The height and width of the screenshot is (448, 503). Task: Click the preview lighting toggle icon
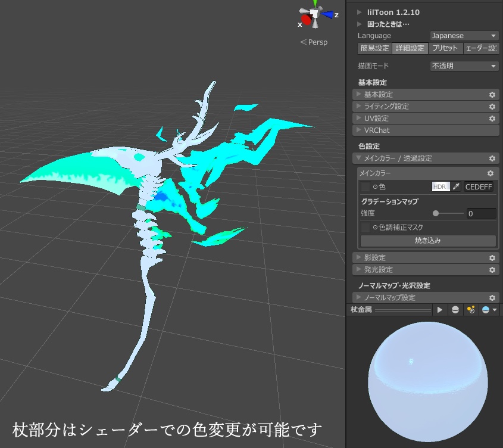point(472,309)
